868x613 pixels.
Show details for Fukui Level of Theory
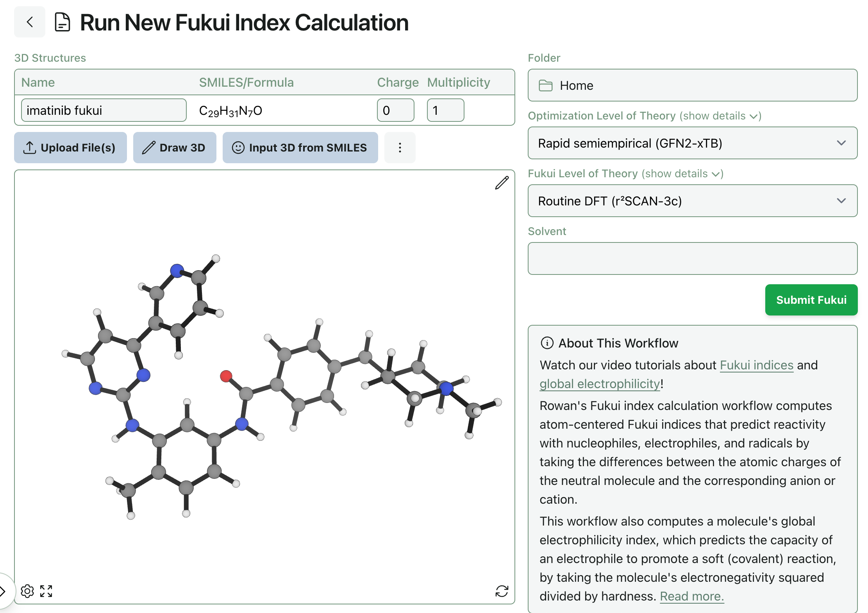(x=682, y=174)
